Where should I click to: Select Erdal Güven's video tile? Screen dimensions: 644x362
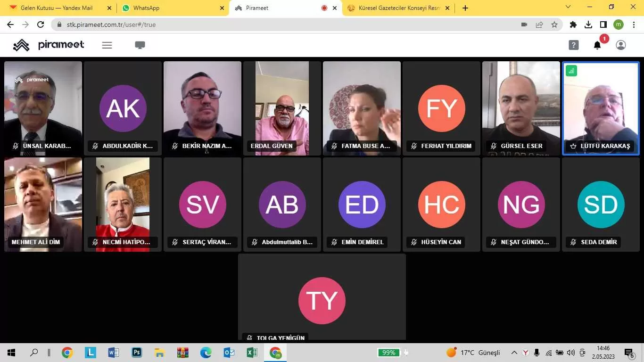[282, 108]
